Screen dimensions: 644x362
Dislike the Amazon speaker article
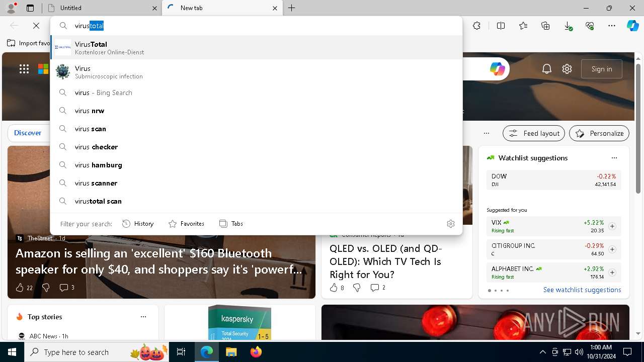click(46, 288)
